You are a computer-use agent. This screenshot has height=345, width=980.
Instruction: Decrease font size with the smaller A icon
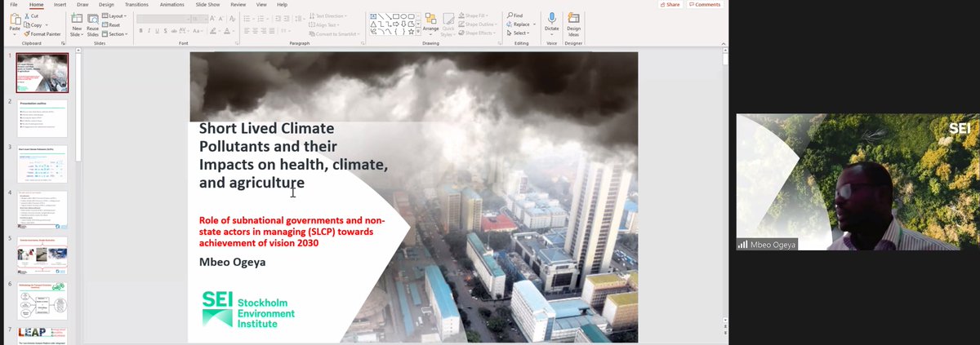pos(220,19)
